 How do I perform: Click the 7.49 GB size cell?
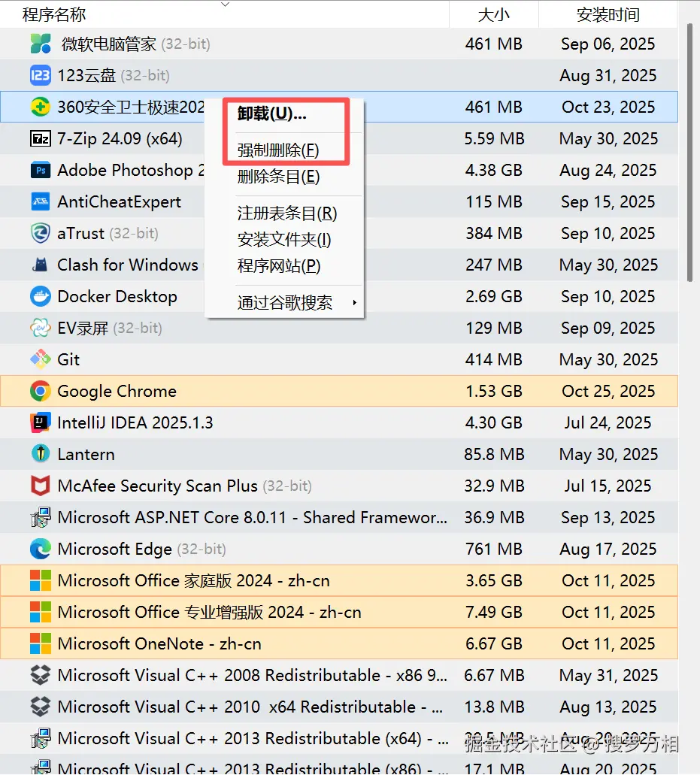494,612
